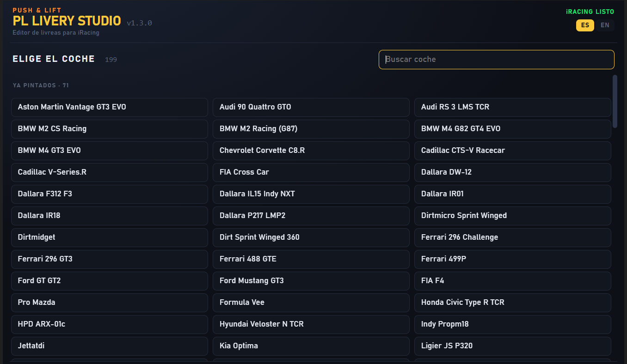Open BMW M2 Racing (G87)
Viewport: 627px width, 364px height.
(x=311, y=129)
